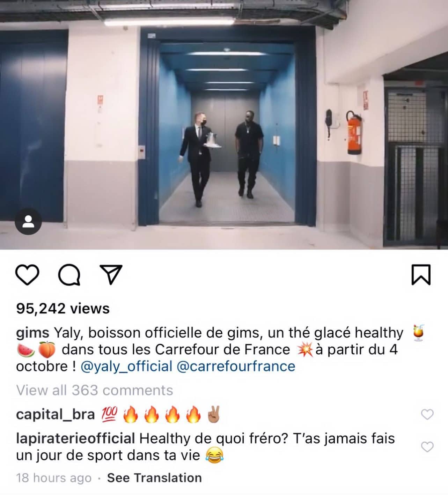Share the post with the paper plane icon
Screen dimensions: 448x495
(111, 274)
